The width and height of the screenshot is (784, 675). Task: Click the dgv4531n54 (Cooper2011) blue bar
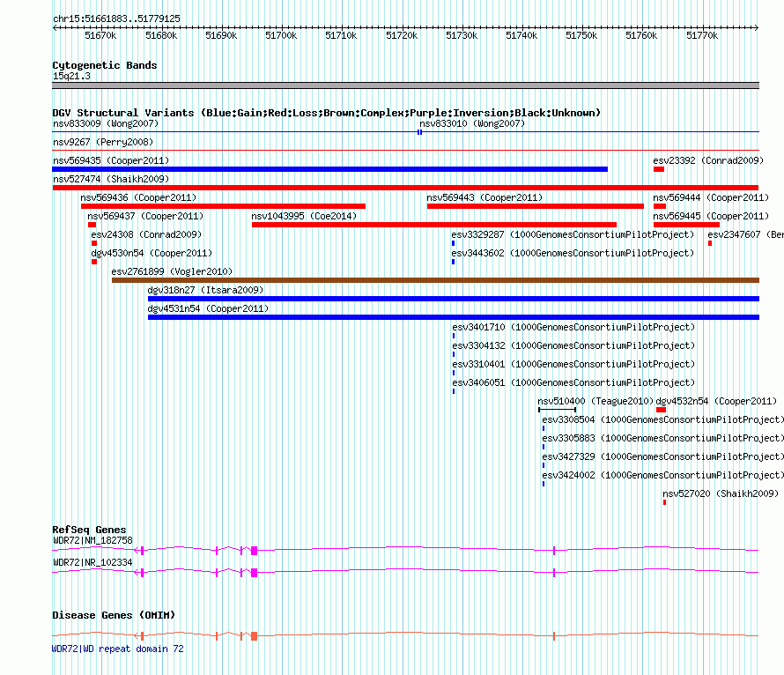pyautogui.click(x=454, y=317)
